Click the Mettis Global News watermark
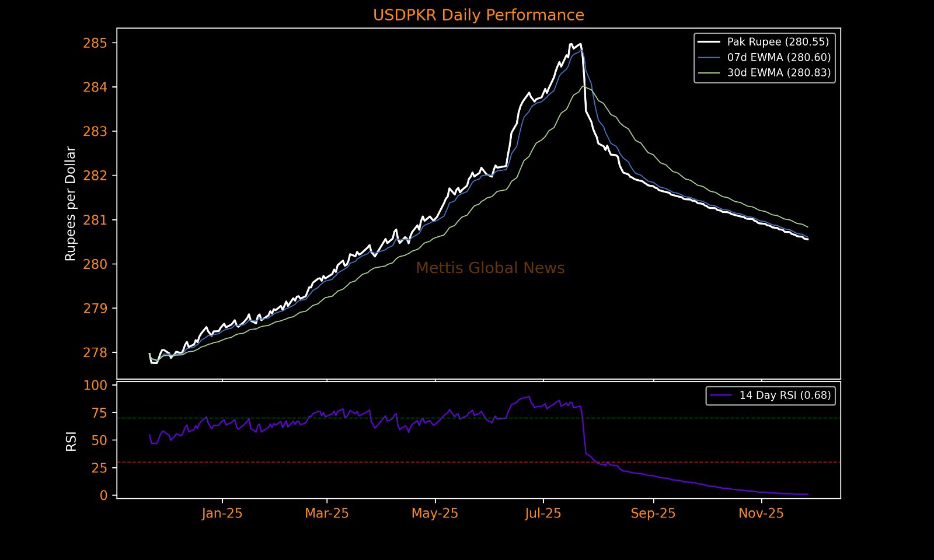The width and height of the screenshot is (934, 560). 489,267
